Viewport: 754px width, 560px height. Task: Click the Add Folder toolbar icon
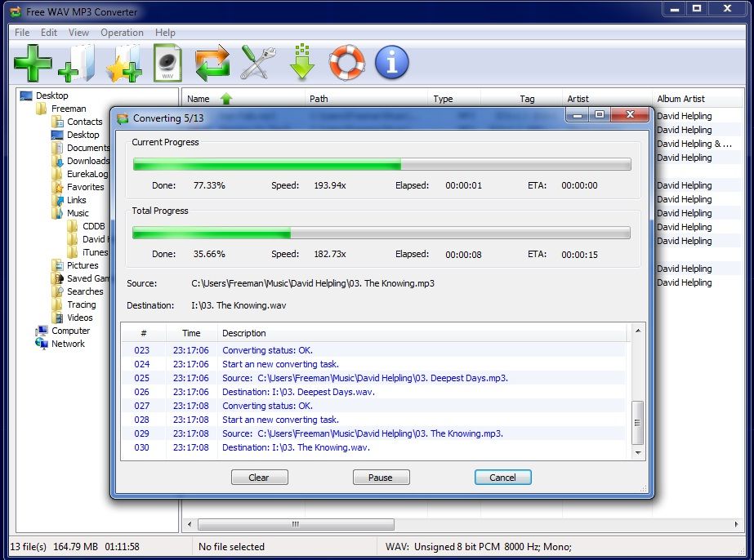point(77,63)
